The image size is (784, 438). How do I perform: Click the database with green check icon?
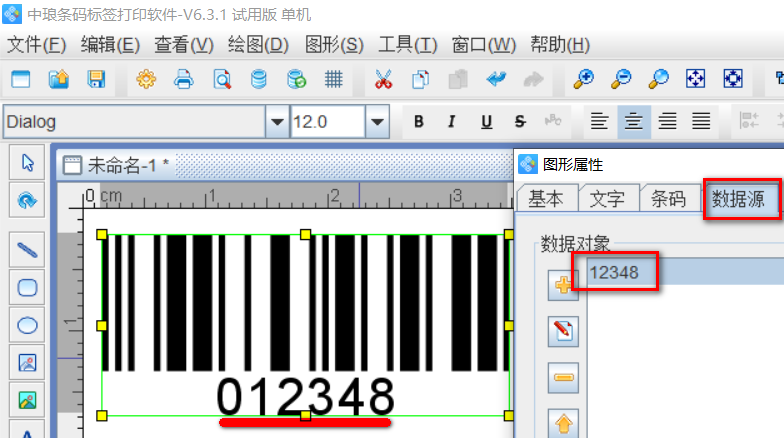(296, 79)
